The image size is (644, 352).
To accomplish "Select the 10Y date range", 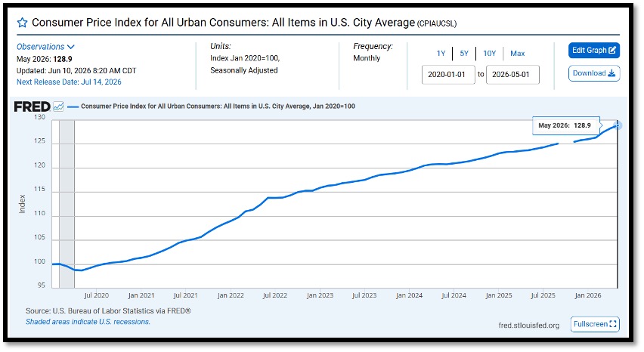I will (489, 54).
